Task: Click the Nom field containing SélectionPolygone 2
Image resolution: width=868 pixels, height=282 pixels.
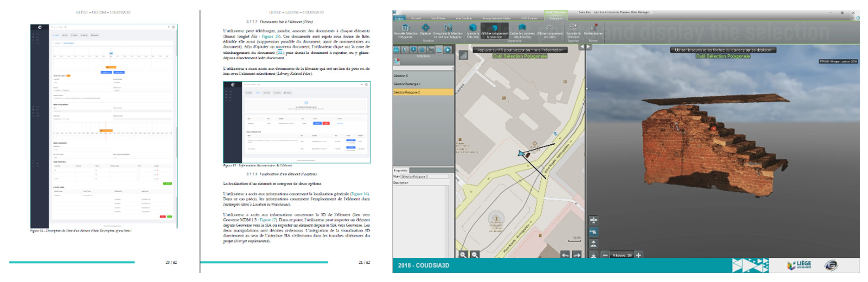Action: click(425, 177)
